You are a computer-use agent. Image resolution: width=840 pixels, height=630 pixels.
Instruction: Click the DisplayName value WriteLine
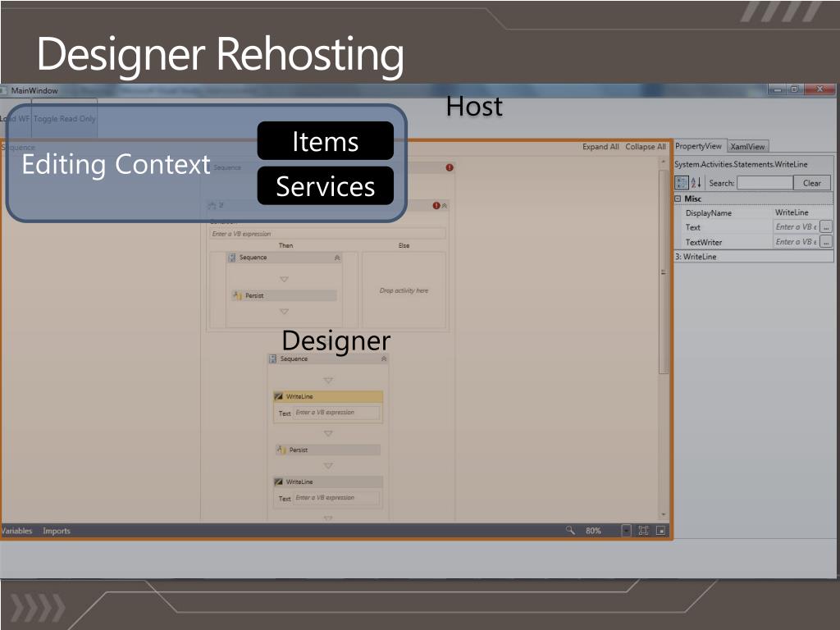coord(792,212)
